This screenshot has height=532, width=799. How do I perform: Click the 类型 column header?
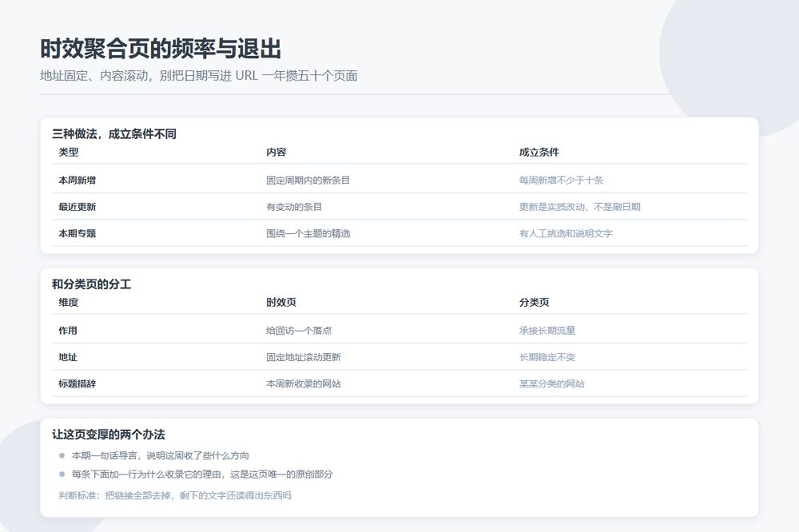coord(68,153)
